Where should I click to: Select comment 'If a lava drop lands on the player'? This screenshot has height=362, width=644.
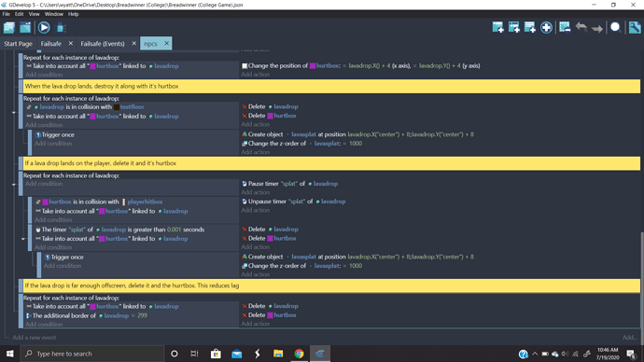(331, 163)
